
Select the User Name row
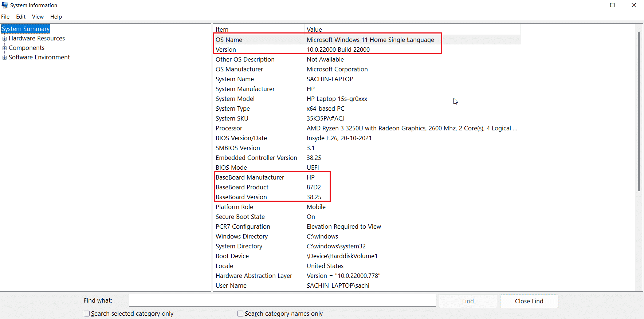coord(367,285)
